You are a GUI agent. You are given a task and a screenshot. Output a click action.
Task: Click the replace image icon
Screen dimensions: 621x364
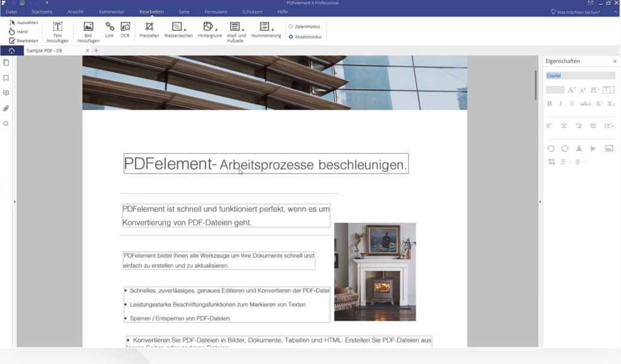(x=609, y=148)
